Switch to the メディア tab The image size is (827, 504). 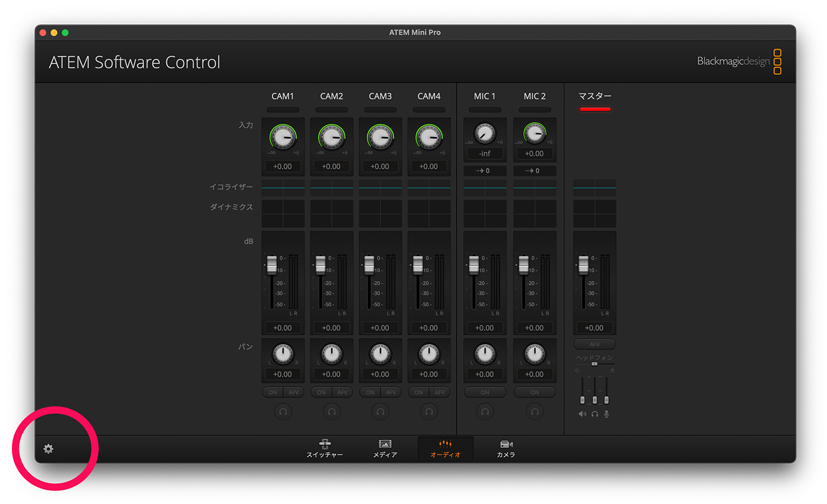385,449
